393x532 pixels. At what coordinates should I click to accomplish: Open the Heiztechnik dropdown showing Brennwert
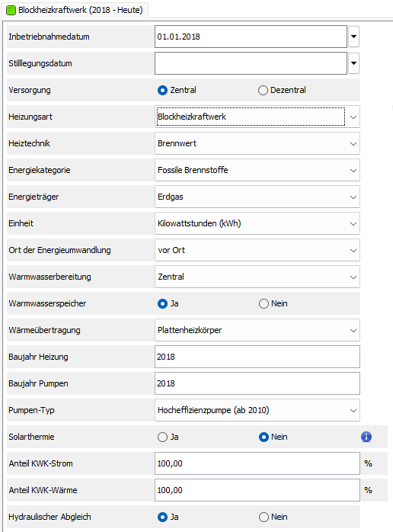354,144
